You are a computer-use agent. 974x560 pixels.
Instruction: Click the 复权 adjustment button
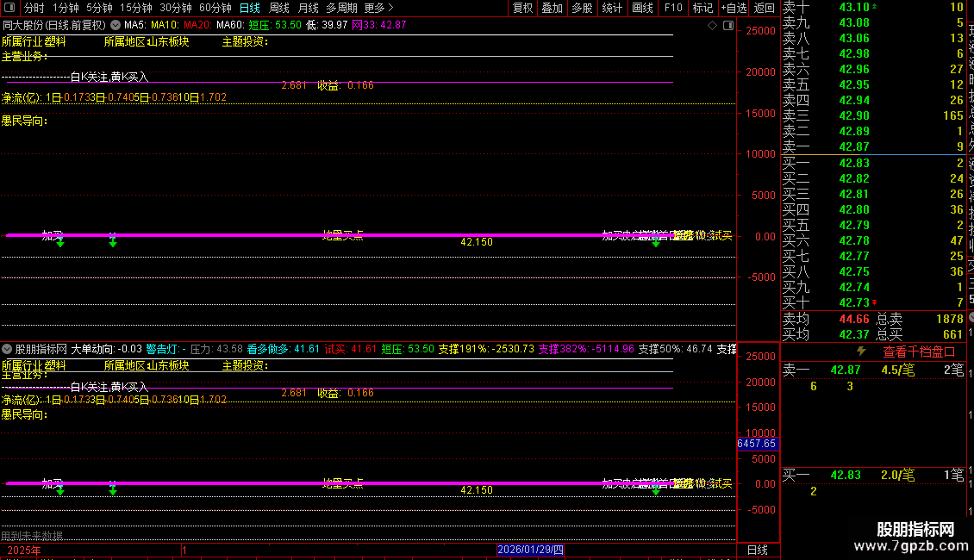click(522, 8)
